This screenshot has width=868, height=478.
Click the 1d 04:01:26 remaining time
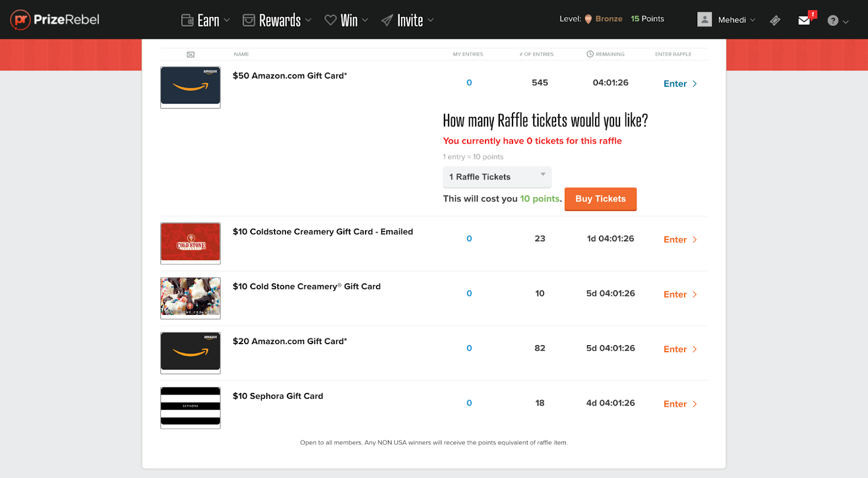click(x=610, y=238)
